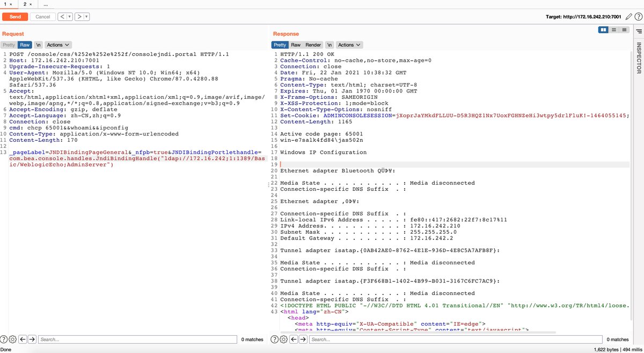
Task: Select Pretty view in Request panel
Action: click(x=9, y=45)
